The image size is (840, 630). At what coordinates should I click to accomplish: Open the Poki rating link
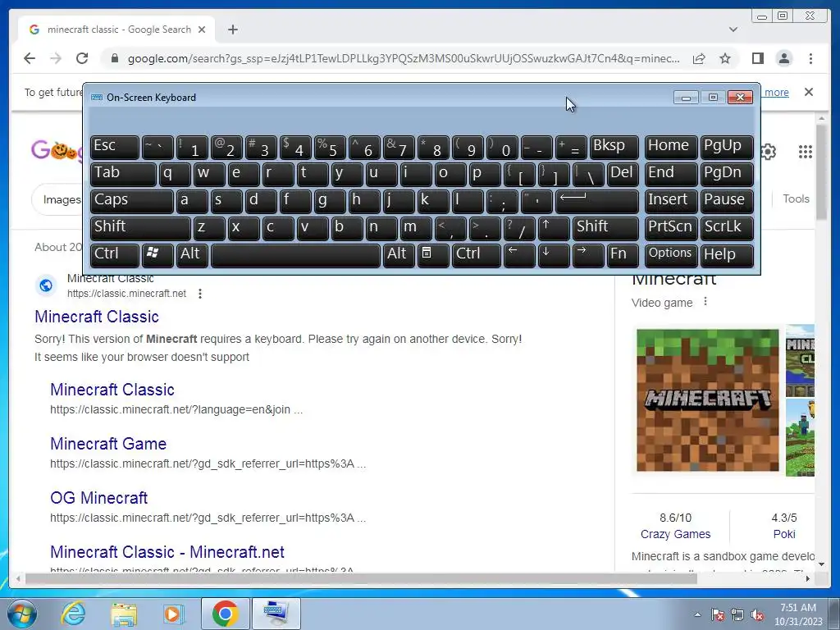tap(784, 534)
